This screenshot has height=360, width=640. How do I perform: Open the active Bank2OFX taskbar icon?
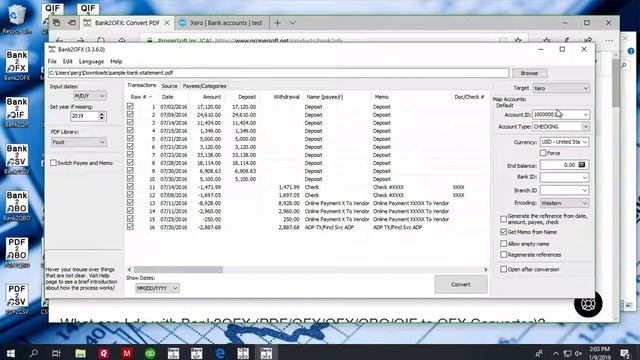pyautogui.click(x=267, y=353)
